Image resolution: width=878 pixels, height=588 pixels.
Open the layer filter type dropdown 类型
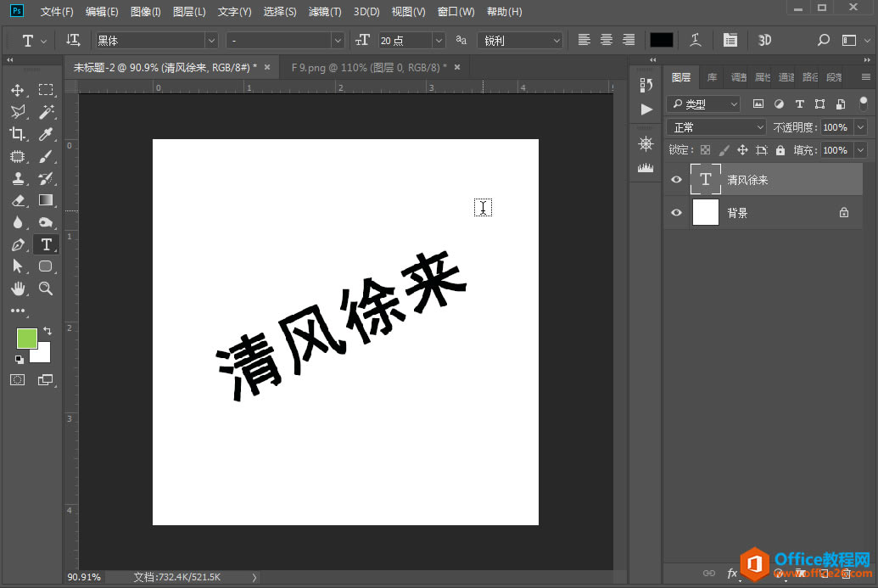click(x=704, y=104)
